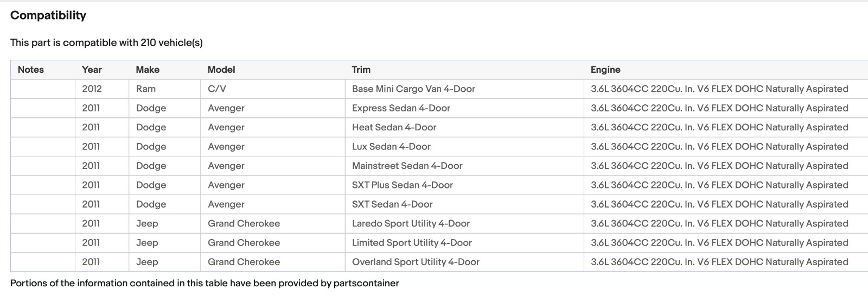The image size is (868, 295).
Task: Click Base Mini Cargo Van 4-Door trim
Action: (413, 89)
